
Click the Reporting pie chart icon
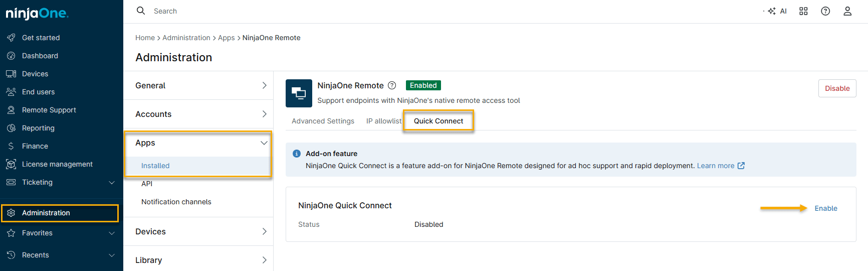(x=11, y=128)
